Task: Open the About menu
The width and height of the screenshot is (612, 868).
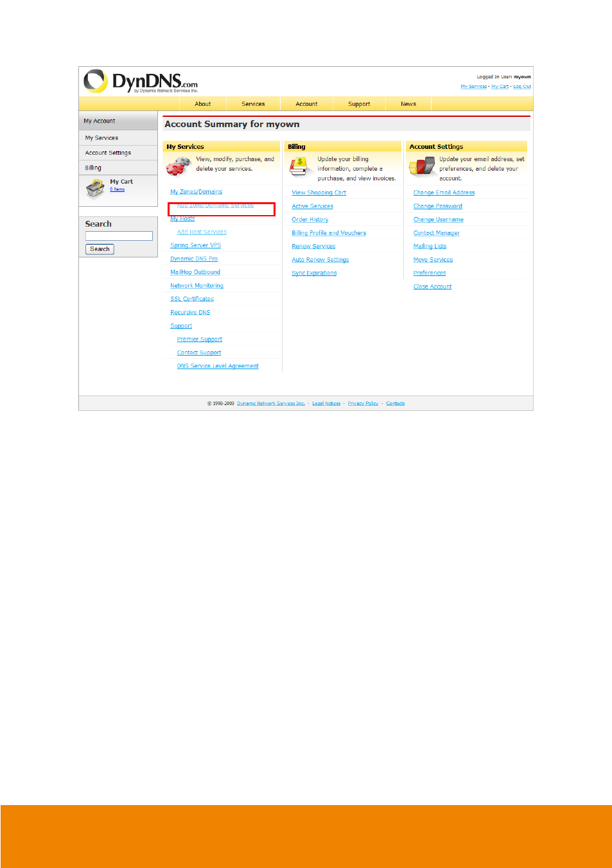Action: pos(203,104)
